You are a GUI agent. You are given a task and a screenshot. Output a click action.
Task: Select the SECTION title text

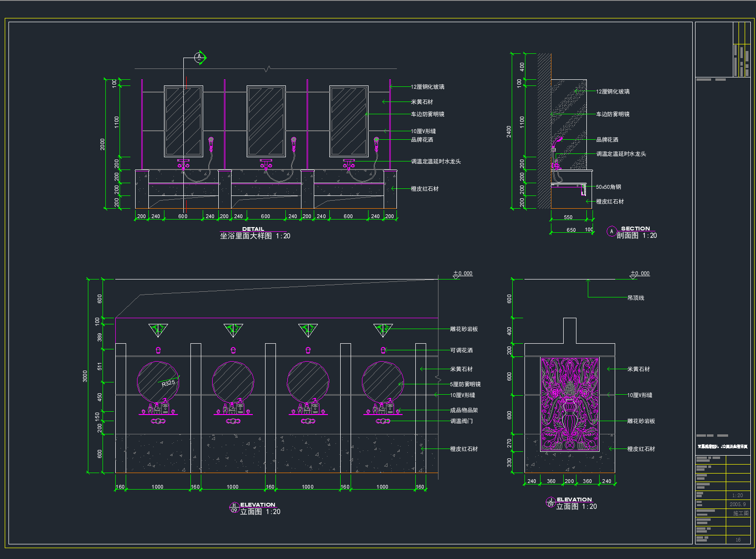click(636, 229)
